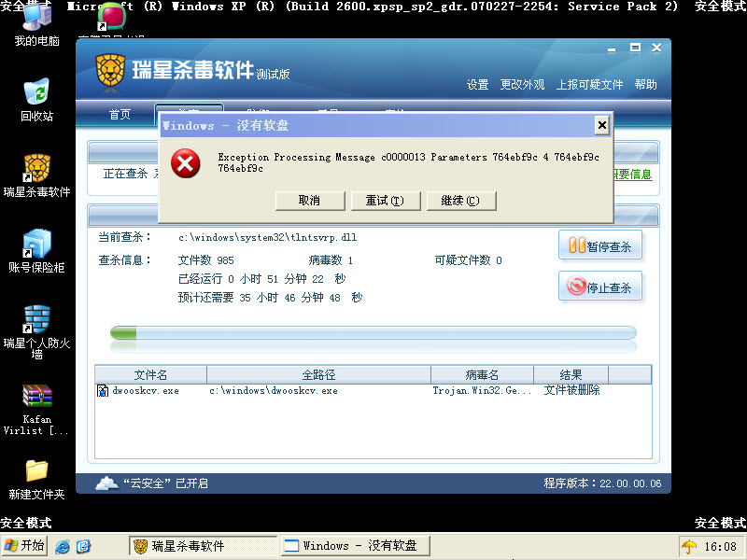Sort by full path column header
747x560 pixels.
[318, 375]
